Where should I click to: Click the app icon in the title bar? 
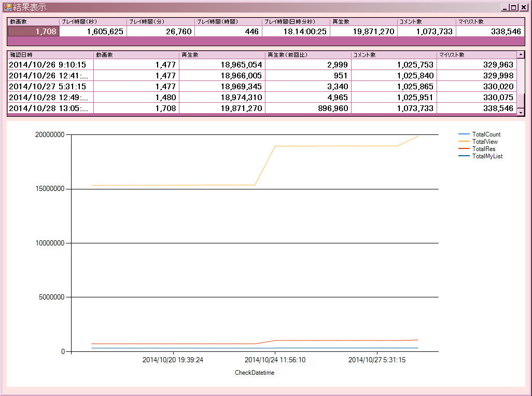click(x=7, y=7)
